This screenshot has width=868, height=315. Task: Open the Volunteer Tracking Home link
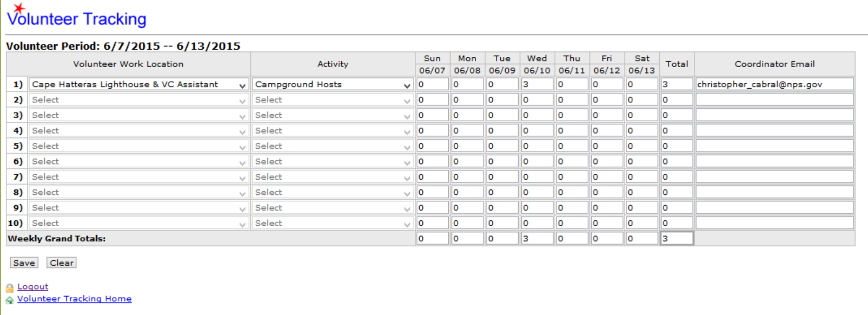(75, 299)
